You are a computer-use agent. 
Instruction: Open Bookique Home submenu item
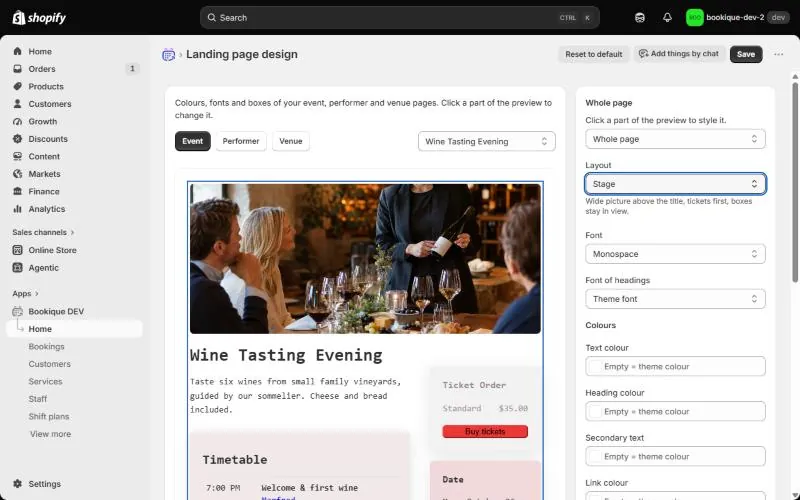(x=74, y=329)
